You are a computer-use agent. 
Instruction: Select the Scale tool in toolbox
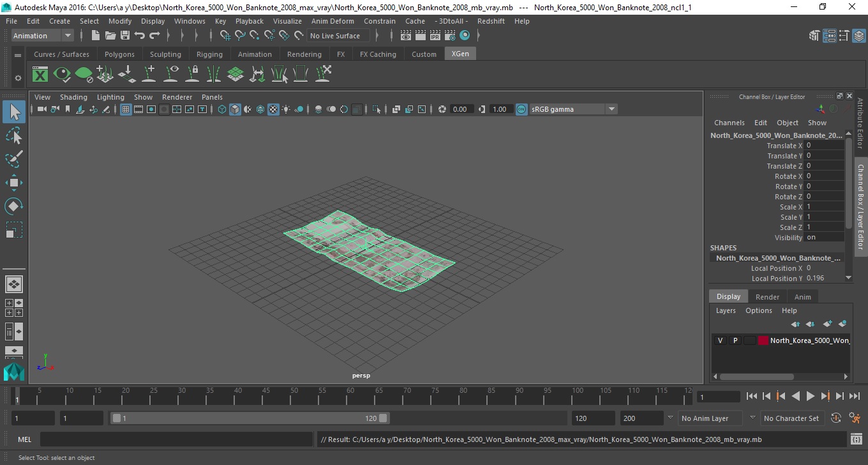tap(14, 229)
